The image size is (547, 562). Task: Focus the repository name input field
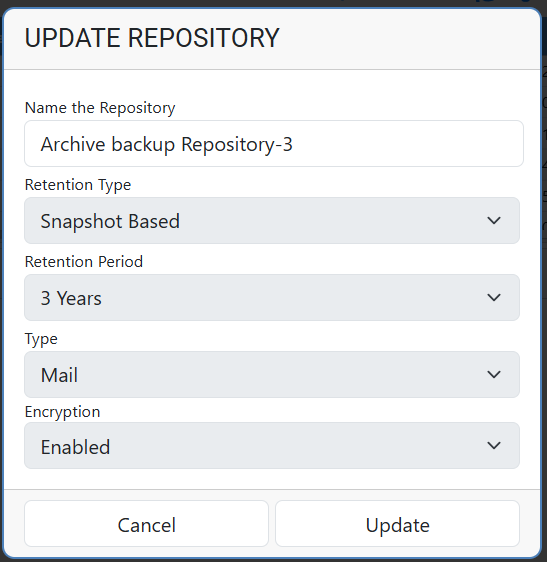click(x=274, y=143)
